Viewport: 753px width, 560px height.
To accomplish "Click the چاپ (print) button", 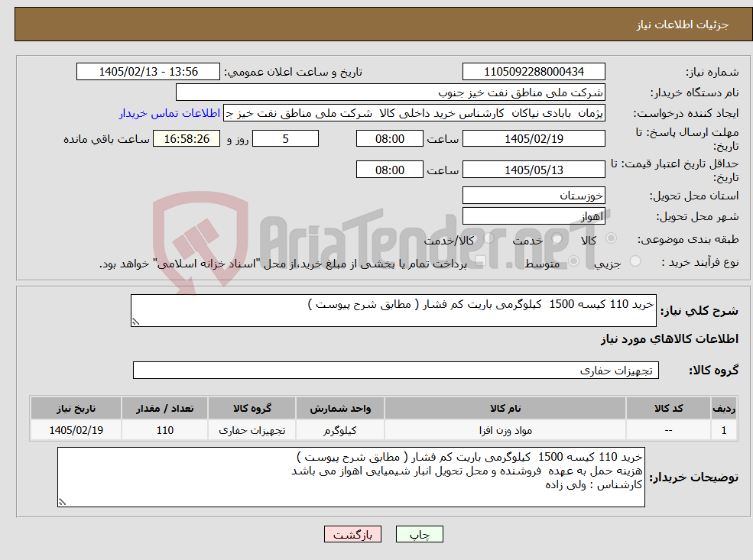I will tap(419, 534).
